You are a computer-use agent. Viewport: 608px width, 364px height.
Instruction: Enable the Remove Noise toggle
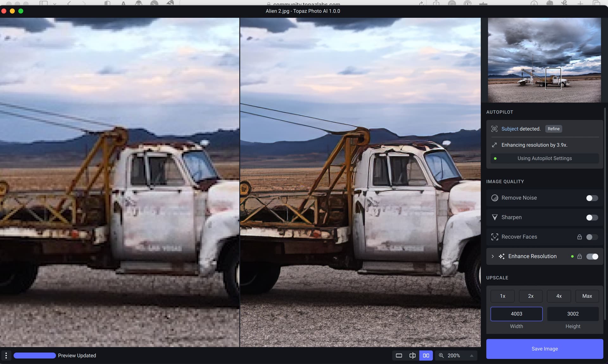[x=592, y=198]
